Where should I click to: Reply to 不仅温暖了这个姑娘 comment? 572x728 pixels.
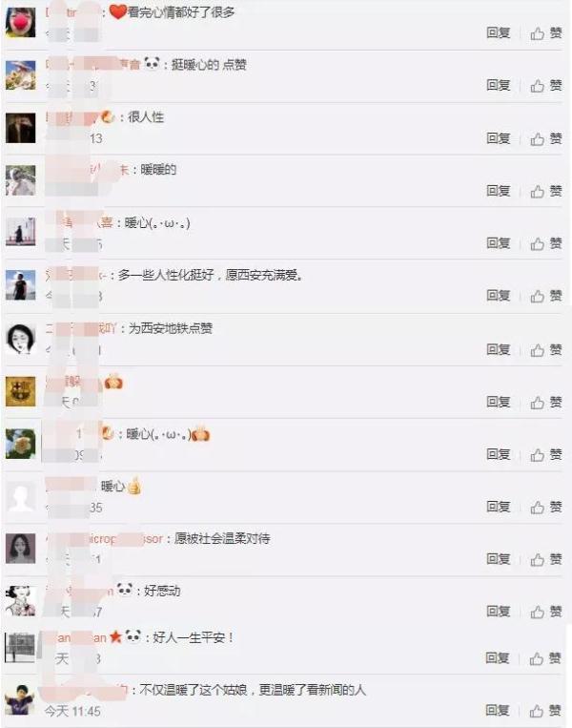tap(498, 710)
